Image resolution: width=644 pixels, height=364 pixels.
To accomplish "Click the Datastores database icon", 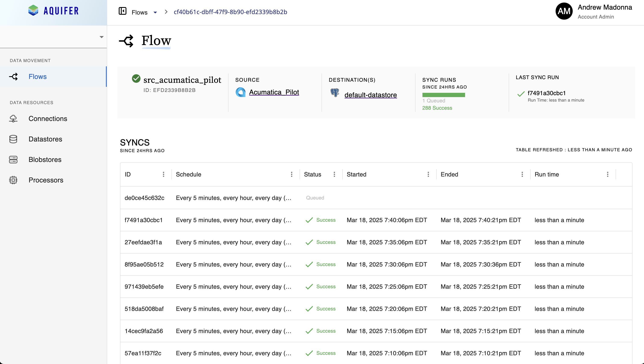I will click(13, 139).
